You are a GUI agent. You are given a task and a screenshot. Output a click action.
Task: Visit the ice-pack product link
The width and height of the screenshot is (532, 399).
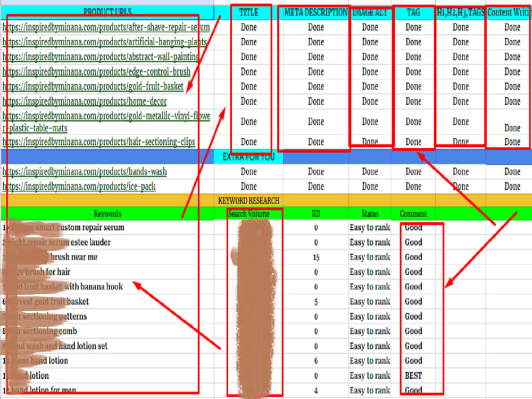(x=79, y=187)
